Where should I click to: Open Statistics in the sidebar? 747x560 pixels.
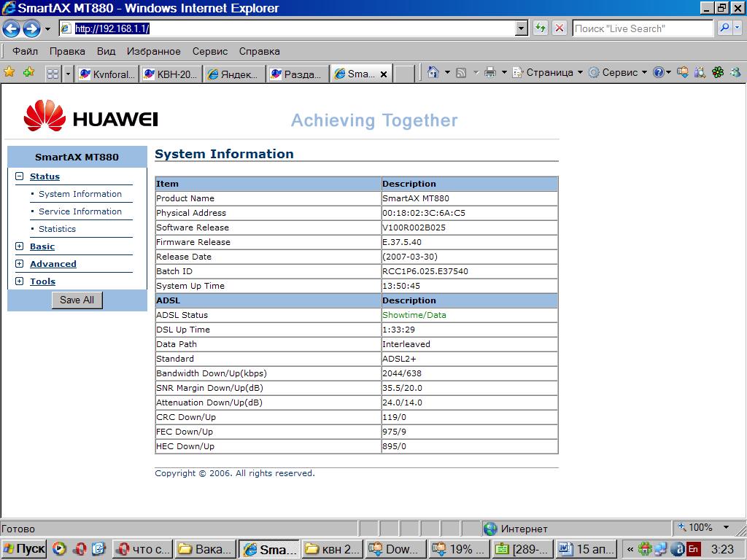pyautogui.click(x=57, y=229)
